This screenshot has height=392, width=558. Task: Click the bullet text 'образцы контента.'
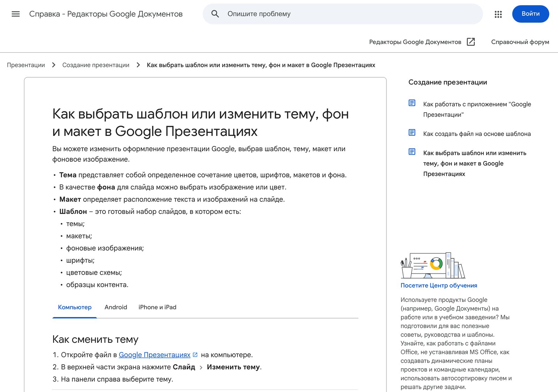coord(97,285)
